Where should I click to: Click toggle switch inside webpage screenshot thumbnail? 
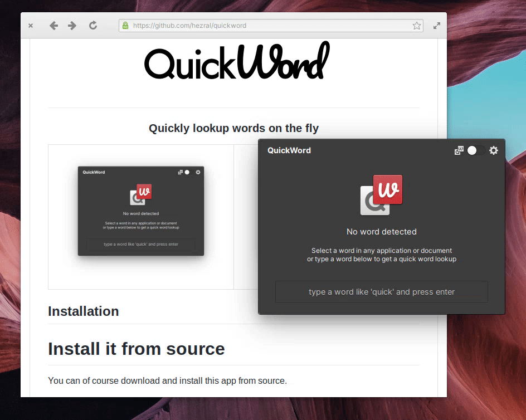pyautogui.click(x=188, y=172)
